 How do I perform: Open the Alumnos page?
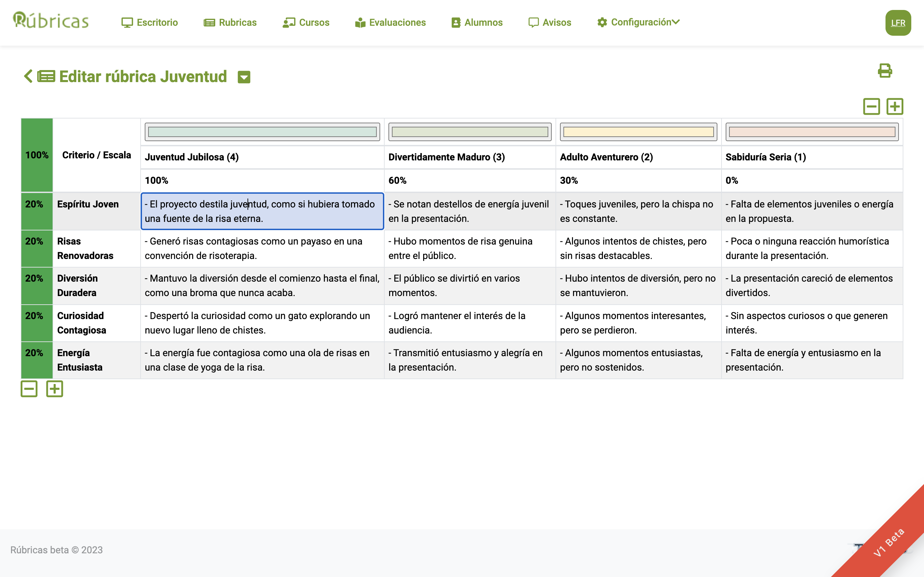tap(477, 23)
